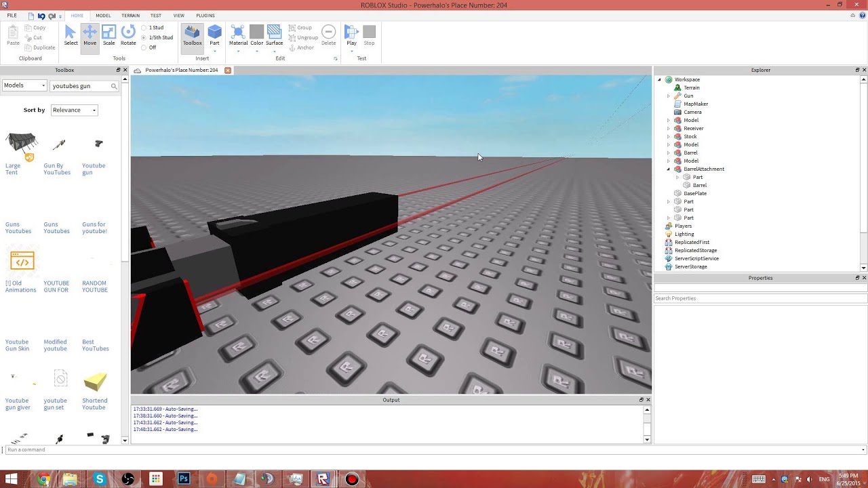Image resolution: width=868 pixels, height=488 pixels.
Task: Click Copy in the Clipboard group
Action: 35,28
